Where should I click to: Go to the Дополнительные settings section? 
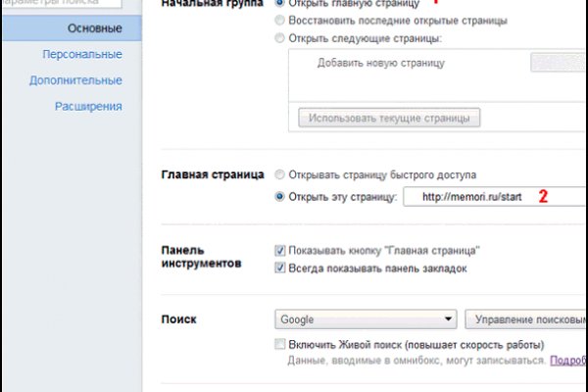pyautogui.click(x=75, y=80)
